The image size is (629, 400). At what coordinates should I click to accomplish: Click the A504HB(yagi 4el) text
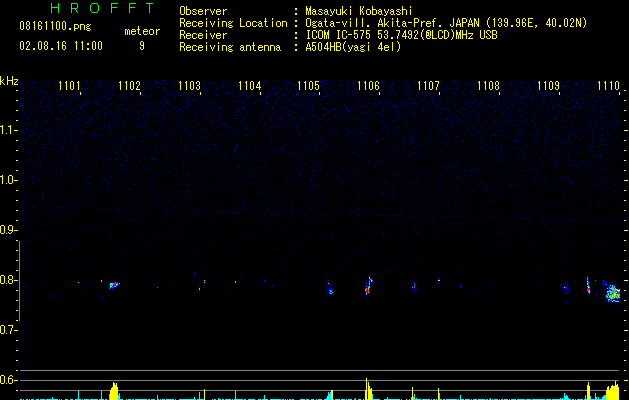[x=353, y=47]
